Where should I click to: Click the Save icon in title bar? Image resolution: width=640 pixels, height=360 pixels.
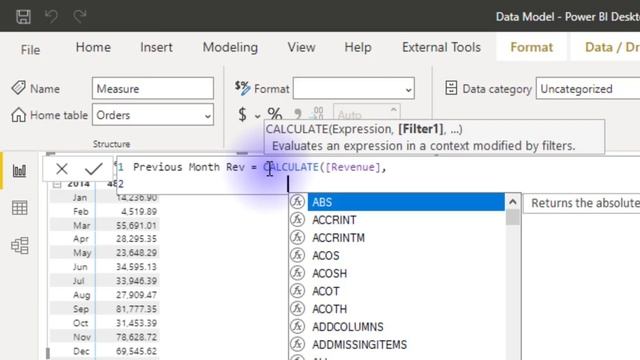coord(23,17)
